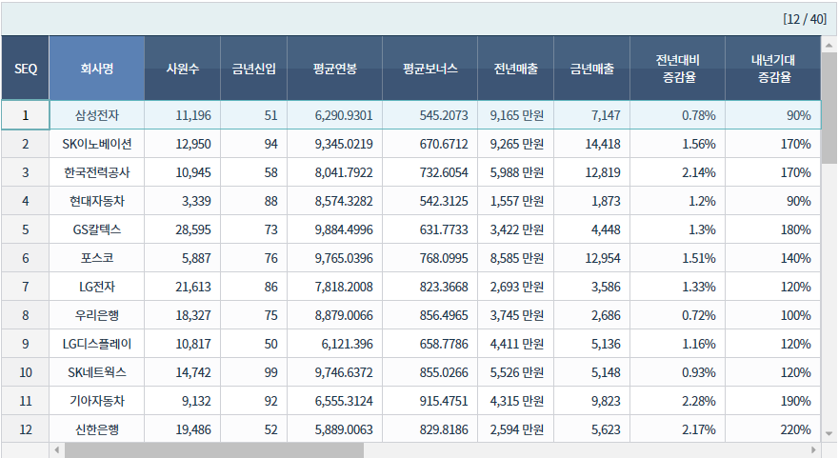The width and height of the screenshot is (839, 458).
Task: Click average salary 6,290.9301 cell
Action: tap(335, 115)
